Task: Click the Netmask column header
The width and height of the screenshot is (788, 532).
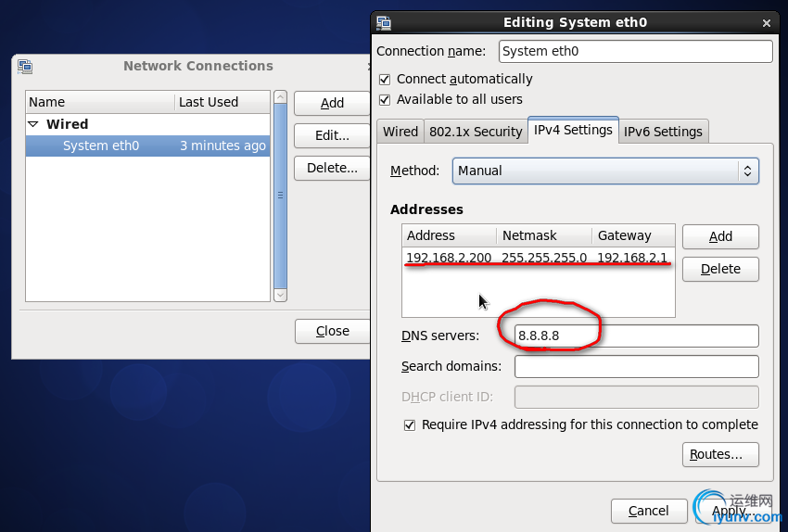Action: 544,235
